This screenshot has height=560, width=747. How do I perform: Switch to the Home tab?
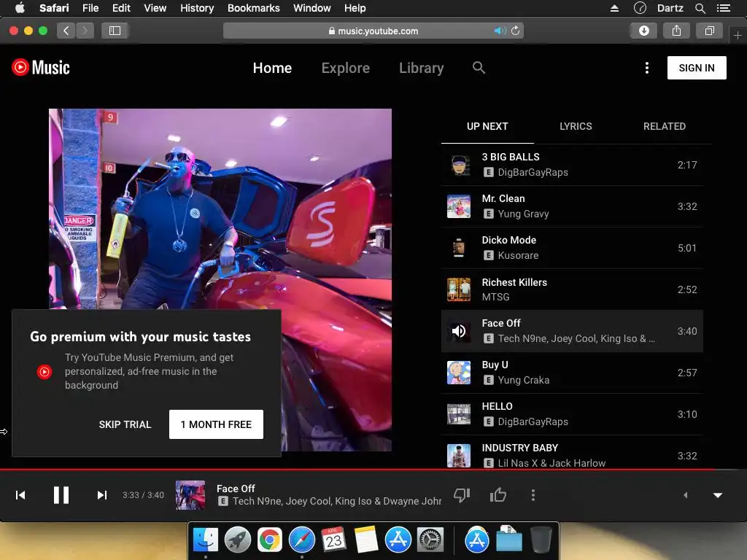[272, 68]
